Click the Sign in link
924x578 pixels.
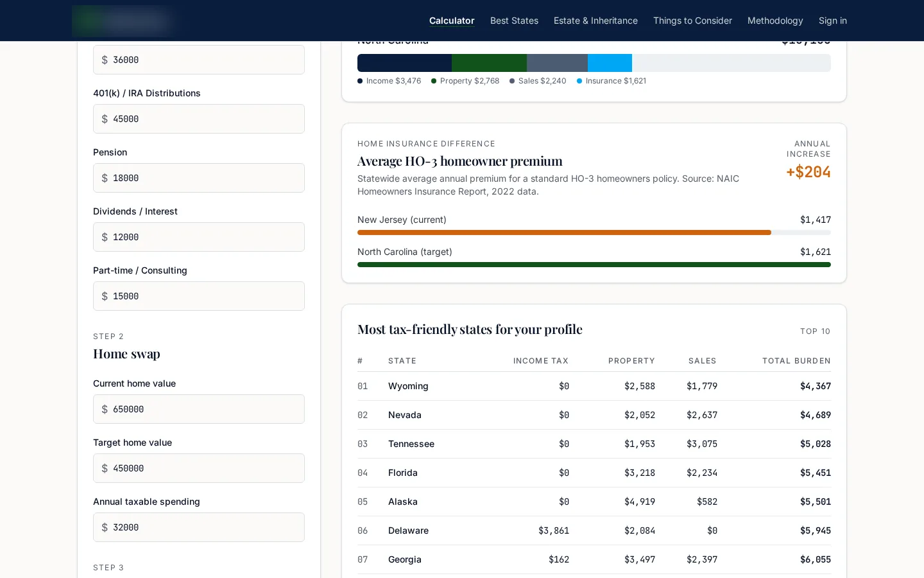tap(832, 21)
